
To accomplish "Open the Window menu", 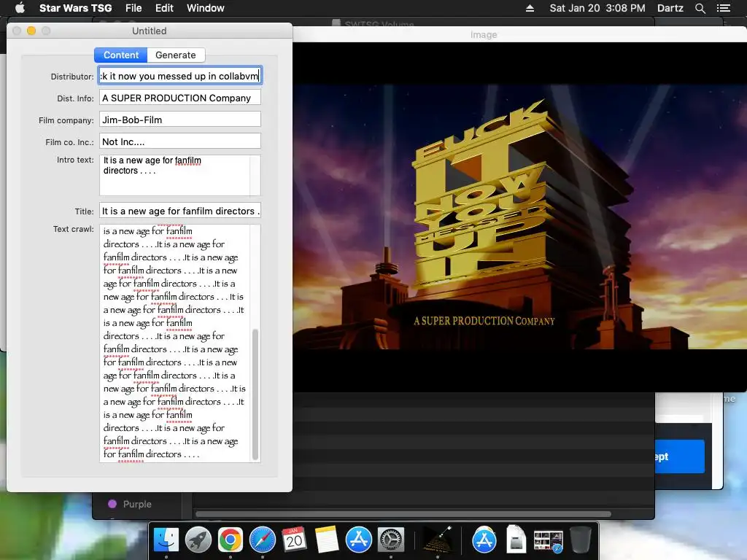I will (x=205, y=8).
